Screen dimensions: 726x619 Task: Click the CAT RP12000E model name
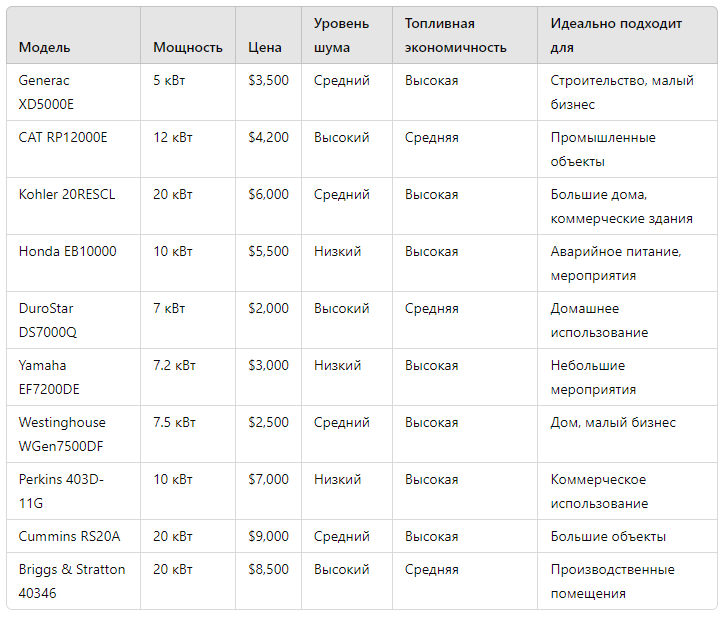point(63,138)
